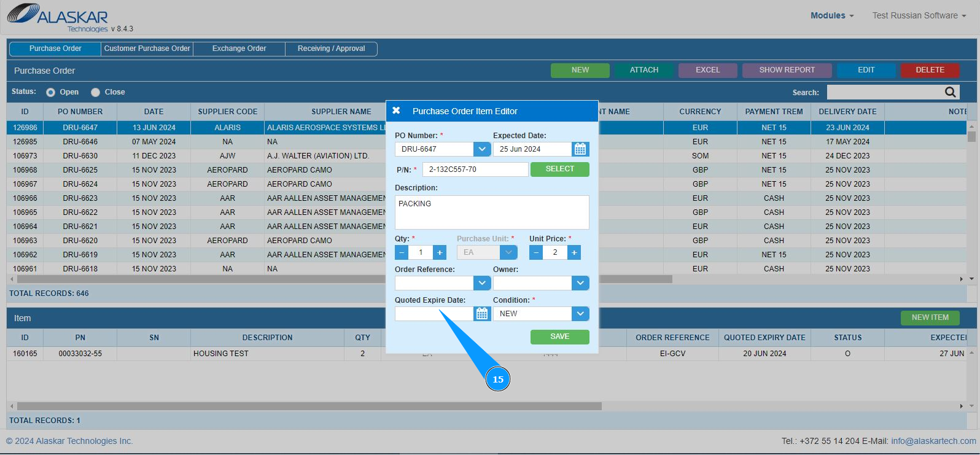Expand the Order Reference dropdown
This screenshot has height=455, width=980.
point(482,283)
